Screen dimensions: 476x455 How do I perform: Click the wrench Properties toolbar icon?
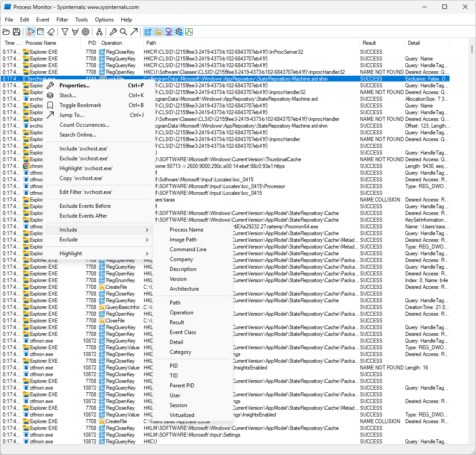pyautogui.click(x=113, y=32)
